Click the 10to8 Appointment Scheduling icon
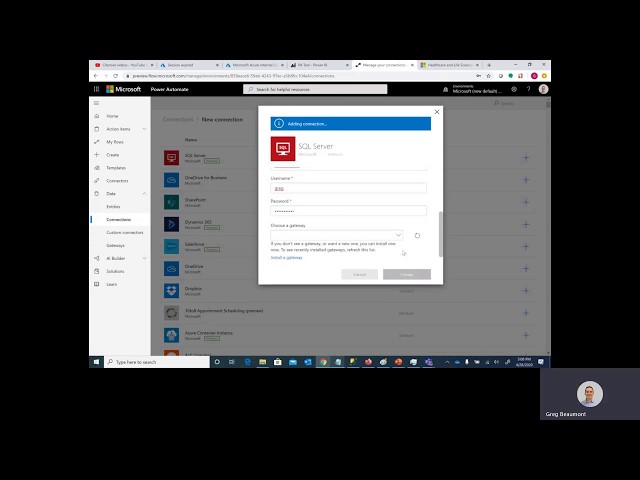640x480 pixels. pyautogui.click(x=171, y=313)
